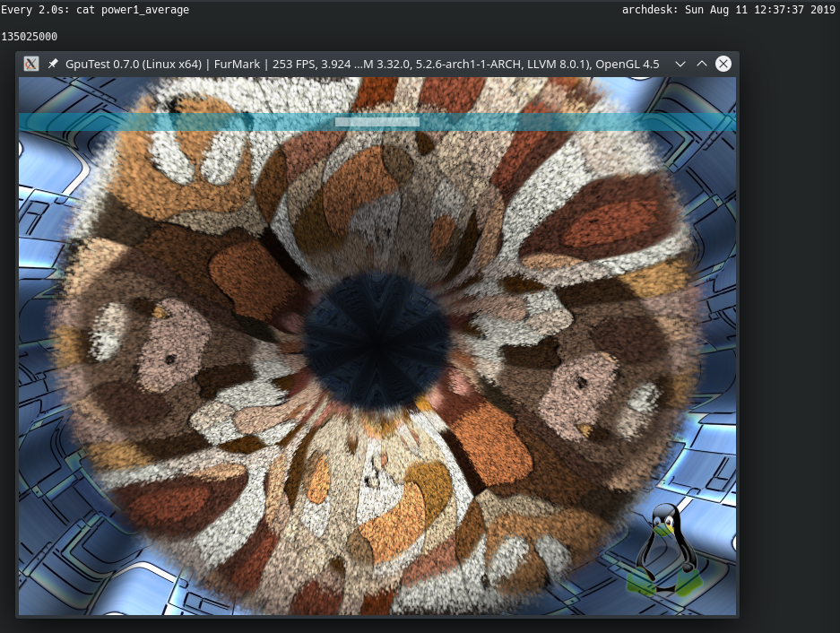Screen dimensions: 840x633
Task: Click the dark center of the fur donut
Action: pyautogui.click(x=377, y=343)
